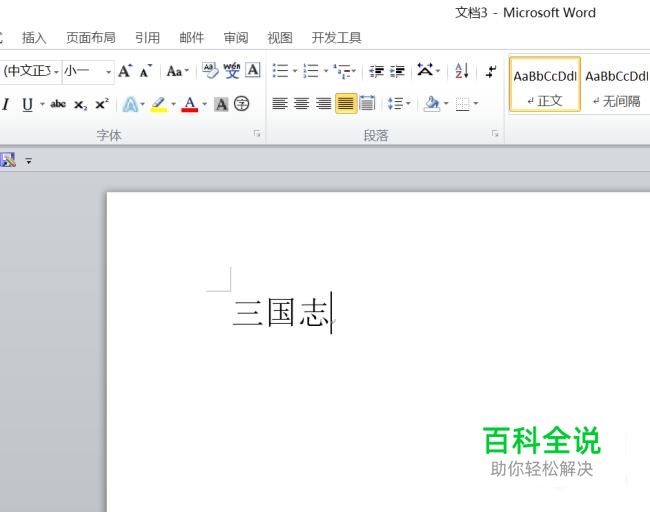Apply the red font color

coord(190,104)
